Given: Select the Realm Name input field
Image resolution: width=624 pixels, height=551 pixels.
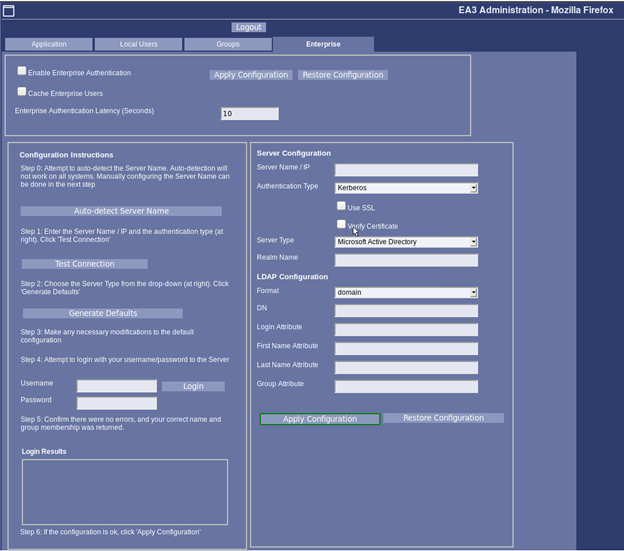Looking at the screenshot, I should (406, 260).
